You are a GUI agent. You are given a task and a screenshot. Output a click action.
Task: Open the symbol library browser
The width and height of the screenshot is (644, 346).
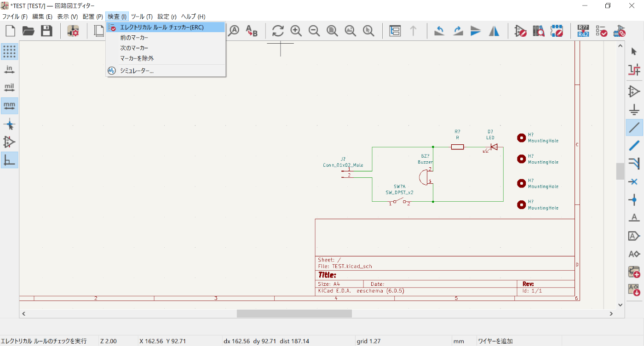pos(538,31)
